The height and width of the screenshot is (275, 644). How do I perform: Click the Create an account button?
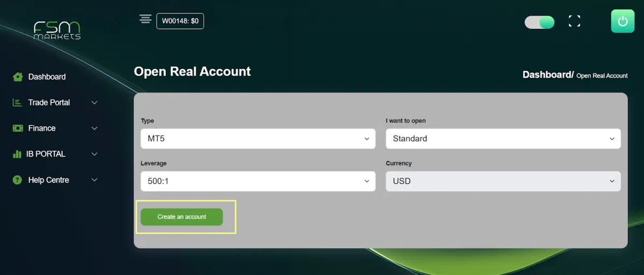pos(181,217)
